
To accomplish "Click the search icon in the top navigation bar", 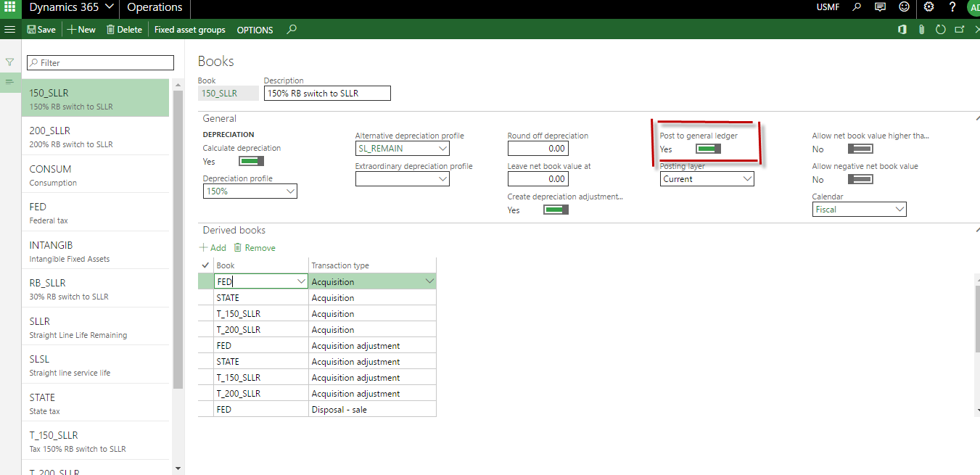I will 857,7.
